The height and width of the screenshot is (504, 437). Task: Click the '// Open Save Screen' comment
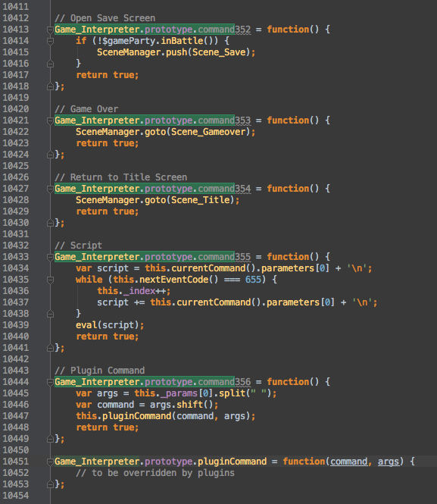[x=105, y=18]
